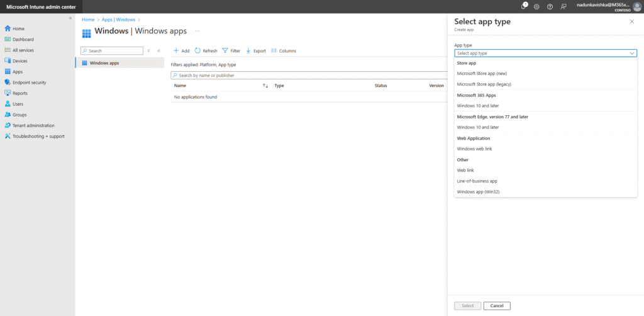Select Windows apps in blade menu
644x316 pixels.
tap(119, 63)
